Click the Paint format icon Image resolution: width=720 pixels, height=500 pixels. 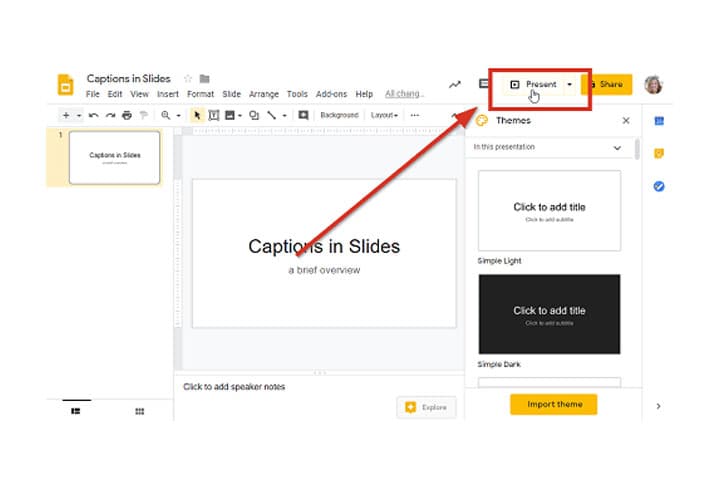click(144, 115)
